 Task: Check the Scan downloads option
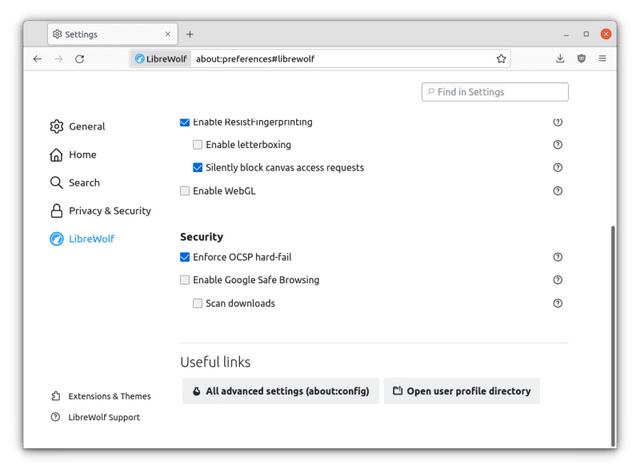(x=198, y=303)
